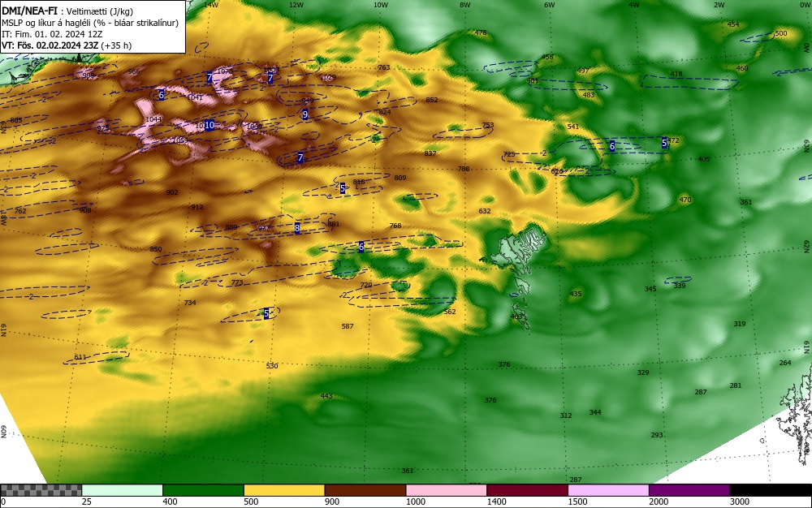812x508 pixels.
Task: Click the 14W longitude label
Action: [x=211, y=5]
